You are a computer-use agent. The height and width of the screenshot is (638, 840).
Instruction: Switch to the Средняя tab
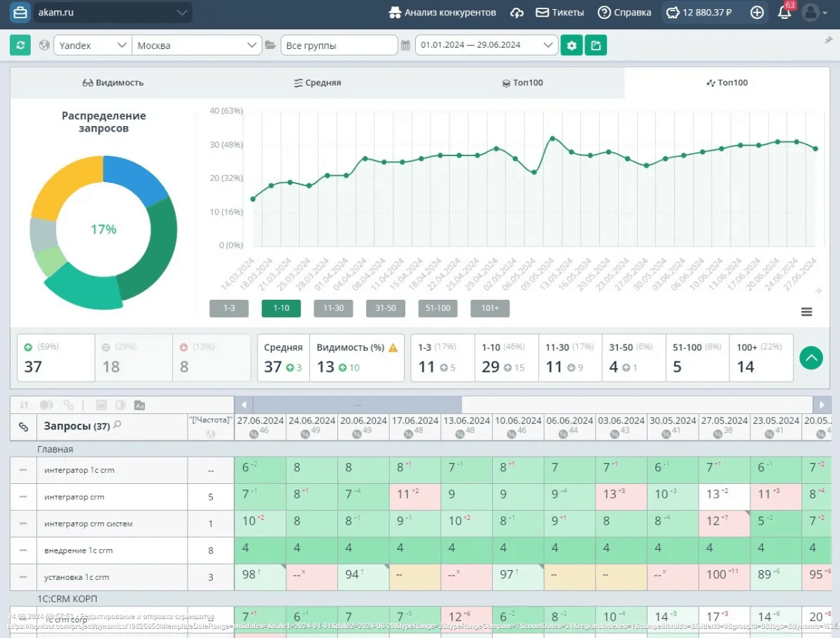click(x=317, y=83)
